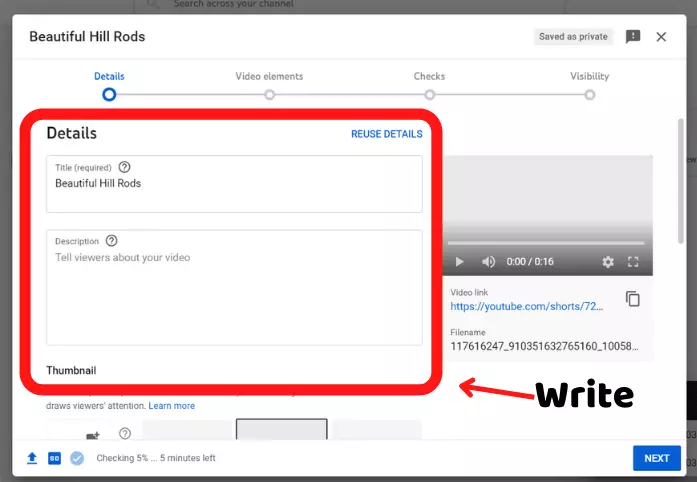This screenshot has width=697, height=482.
Task: Click into the Title text field
Action: point(234,184)
